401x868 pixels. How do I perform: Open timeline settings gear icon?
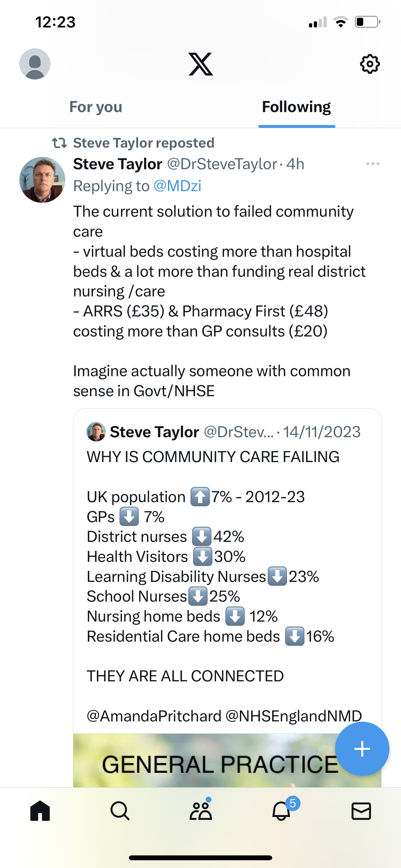click(x=370, y=64)
